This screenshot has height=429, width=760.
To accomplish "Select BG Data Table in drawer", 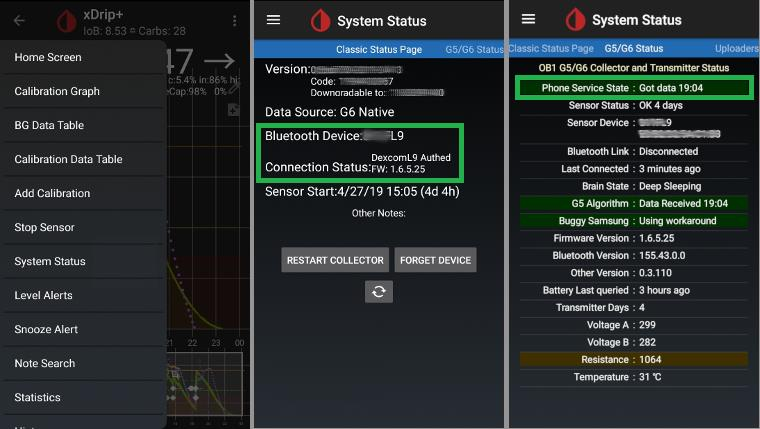I will 83,125.
